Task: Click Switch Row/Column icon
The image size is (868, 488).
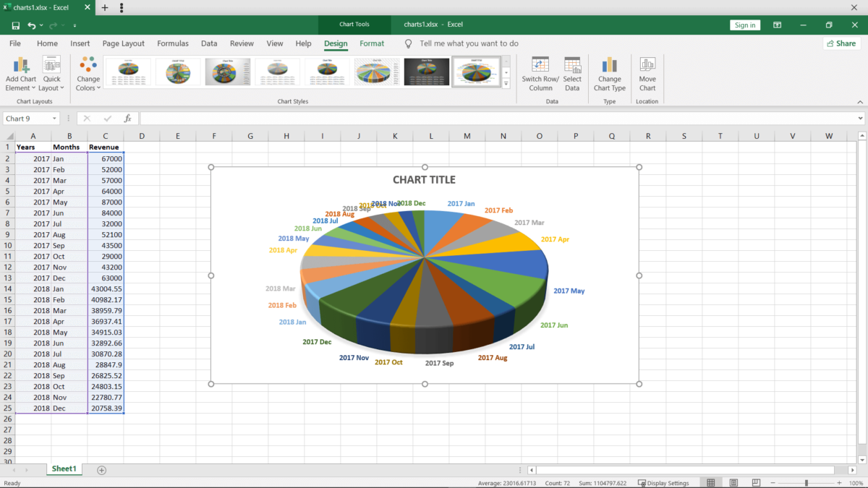Action: [540, 65]
